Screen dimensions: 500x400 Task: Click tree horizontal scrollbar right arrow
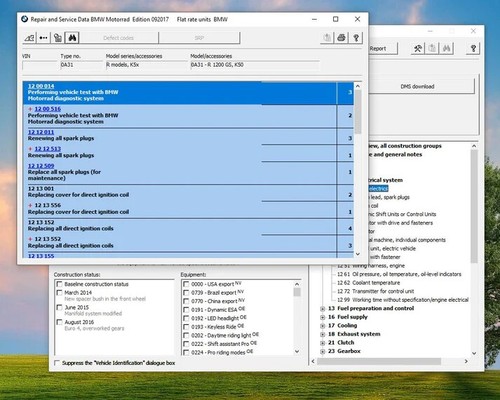coord(466,361)
